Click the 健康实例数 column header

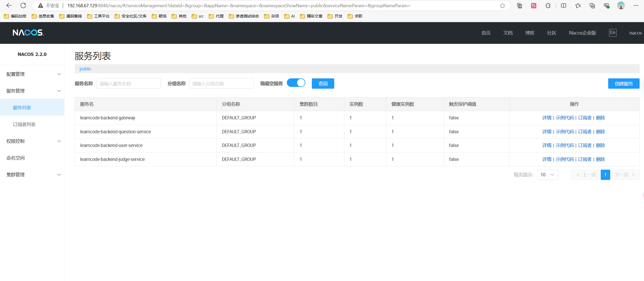point(415,104)
